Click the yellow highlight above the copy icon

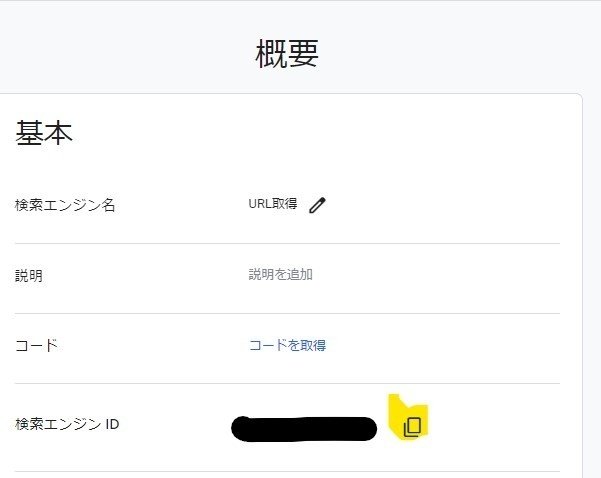tap(398, 402)
